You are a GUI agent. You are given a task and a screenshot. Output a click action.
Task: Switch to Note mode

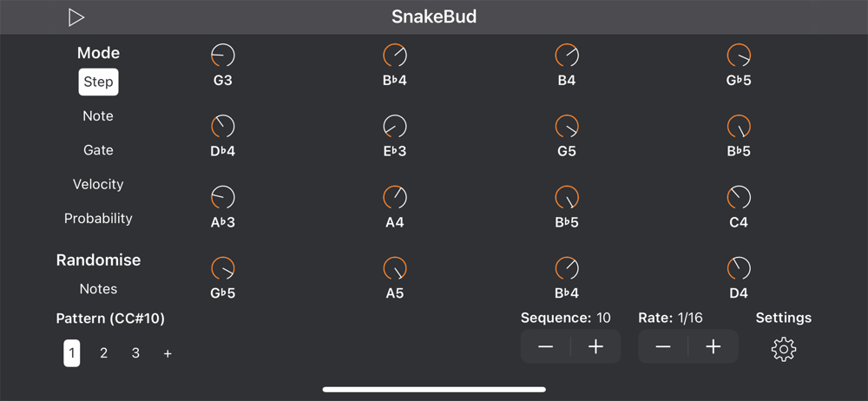(x=98, y=116)
